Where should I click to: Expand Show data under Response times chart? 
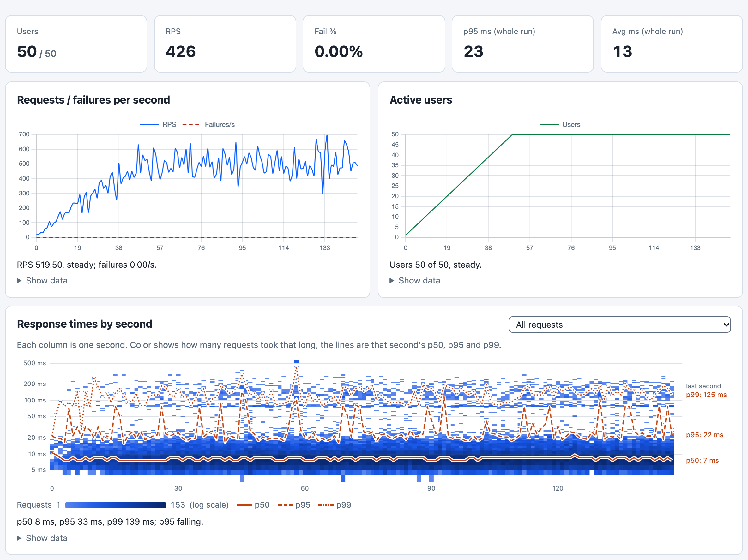42,538
